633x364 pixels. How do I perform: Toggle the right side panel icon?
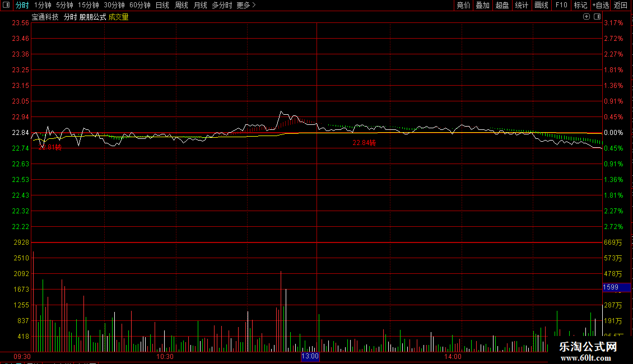pos(598,17)
